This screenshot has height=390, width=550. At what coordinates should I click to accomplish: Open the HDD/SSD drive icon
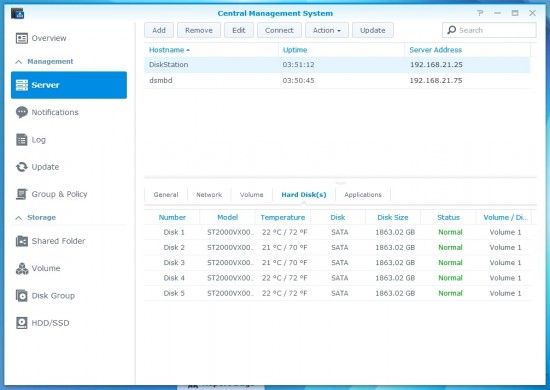click(x=22, y=323)
